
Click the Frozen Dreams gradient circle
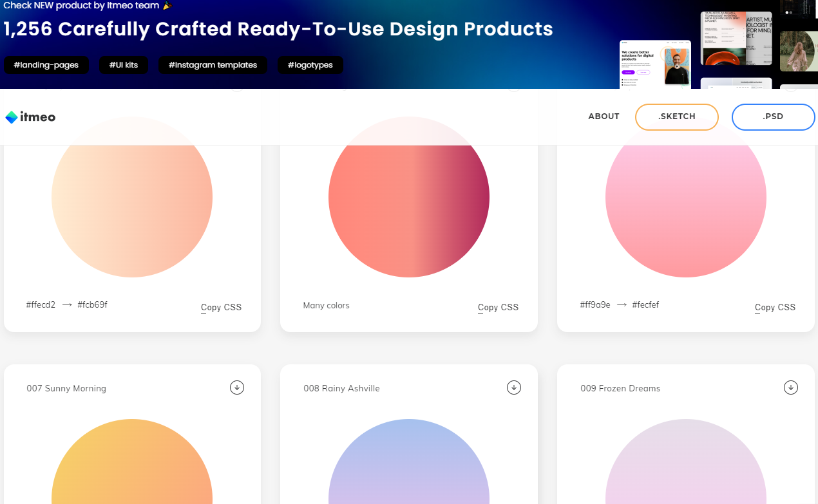(x=686, y=462)
